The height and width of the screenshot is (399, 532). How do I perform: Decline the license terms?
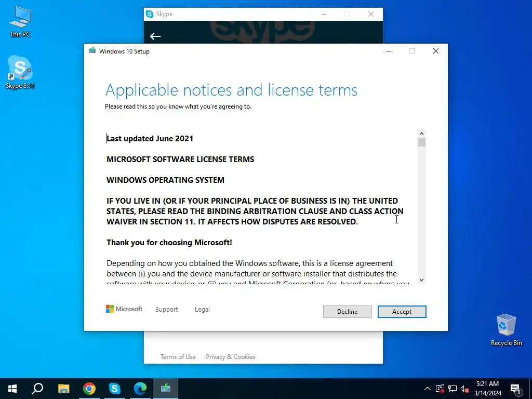click(x=347, y=312)
